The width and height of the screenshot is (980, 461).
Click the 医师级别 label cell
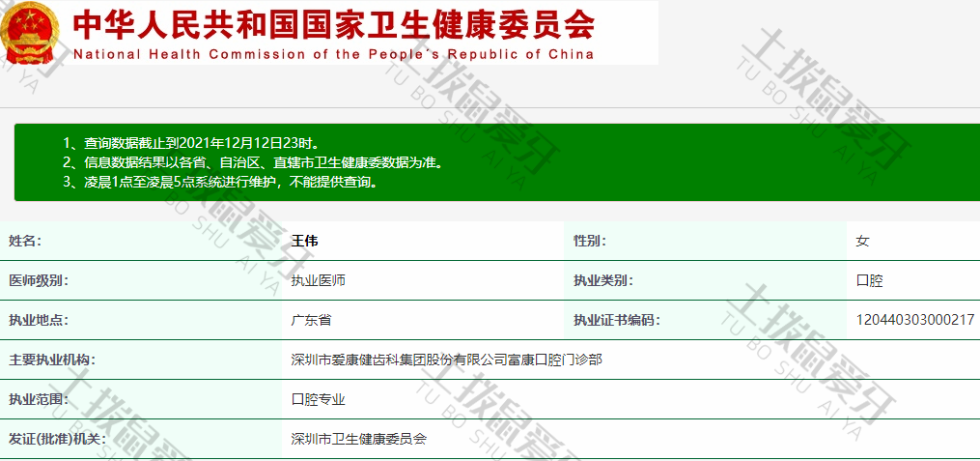(x=141, y=280)
